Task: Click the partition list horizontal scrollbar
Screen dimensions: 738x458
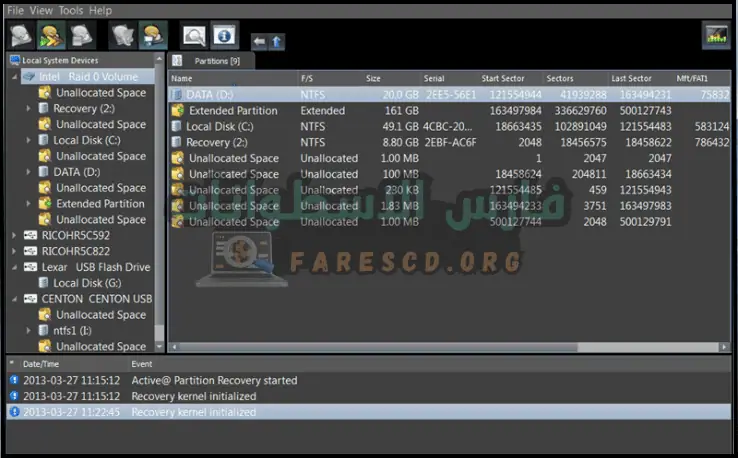Action: pos(400,348)
